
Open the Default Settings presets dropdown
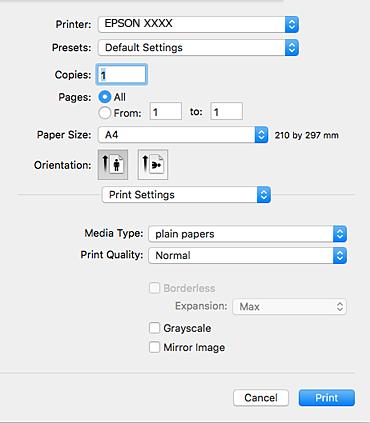pyautogui.click(x=198, y=48)
